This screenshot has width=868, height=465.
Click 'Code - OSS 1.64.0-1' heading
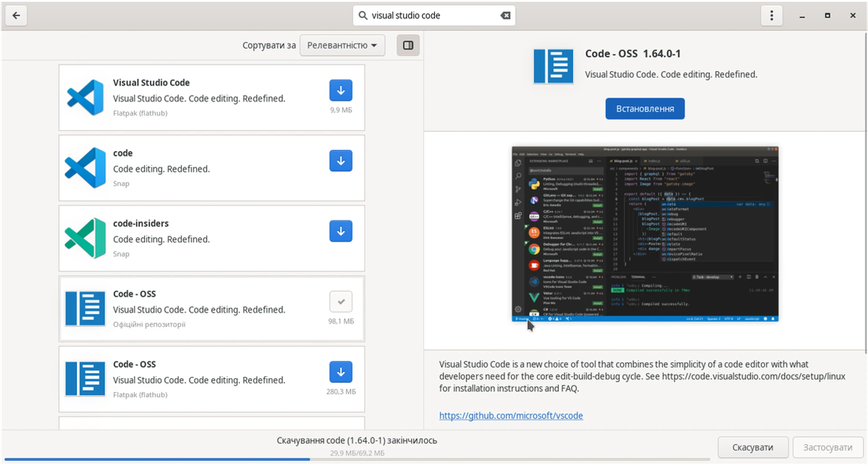coord(632,54)
